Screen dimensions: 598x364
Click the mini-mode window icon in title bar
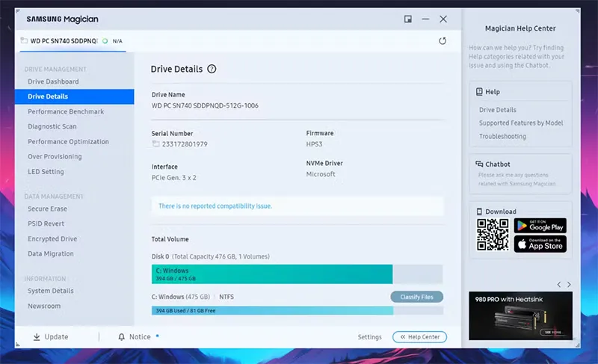[408, 19]
